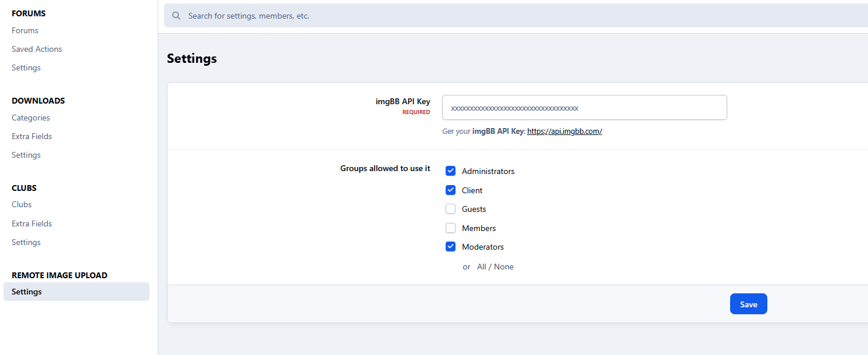
Task: Uncheck the Administrators group checkbox
Action: click(x=450, y=171)
